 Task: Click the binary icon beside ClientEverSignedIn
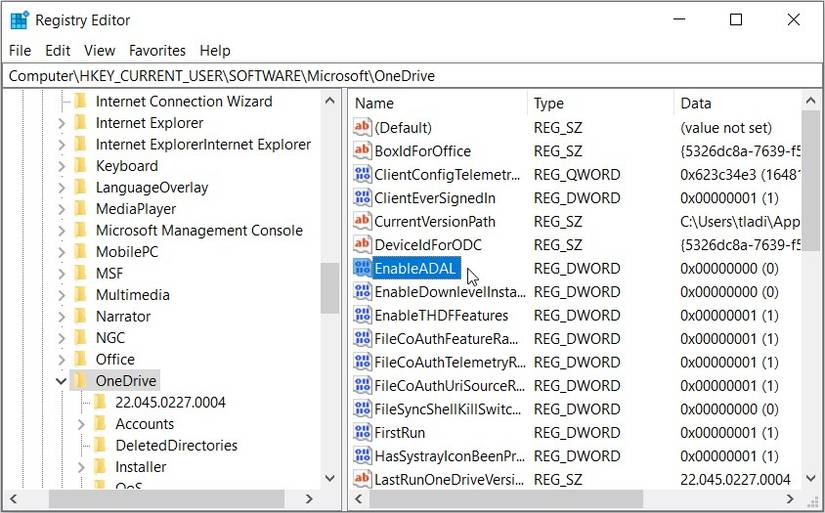[362, 198]
